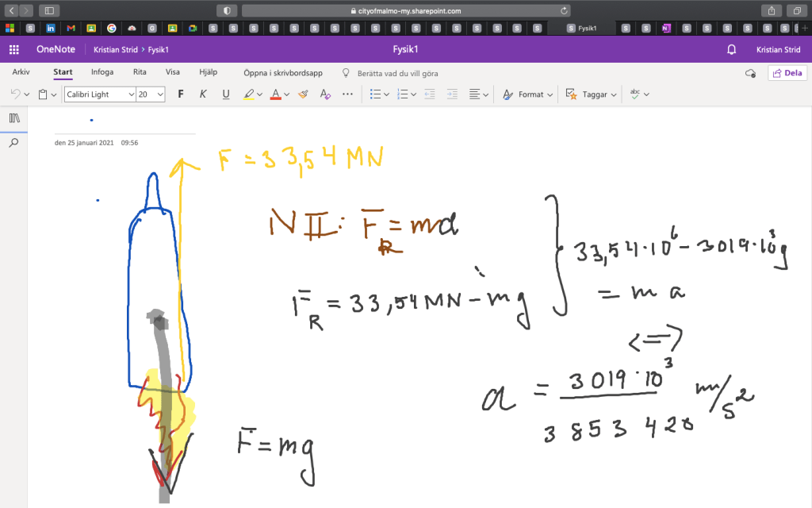Click the three-dots more font options
This screenshot has width=812, height=508.
pyautogui.click(x=347, y=94)
